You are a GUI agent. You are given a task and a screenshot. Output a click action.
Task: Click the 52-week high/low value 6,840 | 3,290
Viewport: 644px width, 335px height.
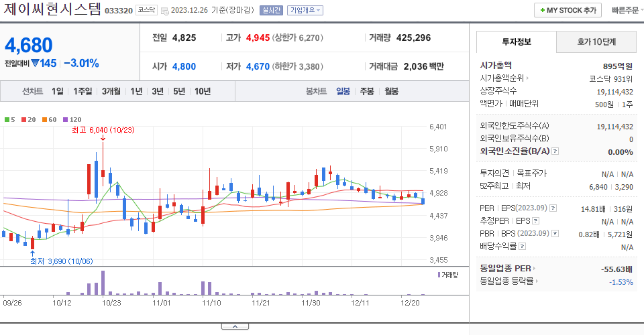click(x=611, y=187)
